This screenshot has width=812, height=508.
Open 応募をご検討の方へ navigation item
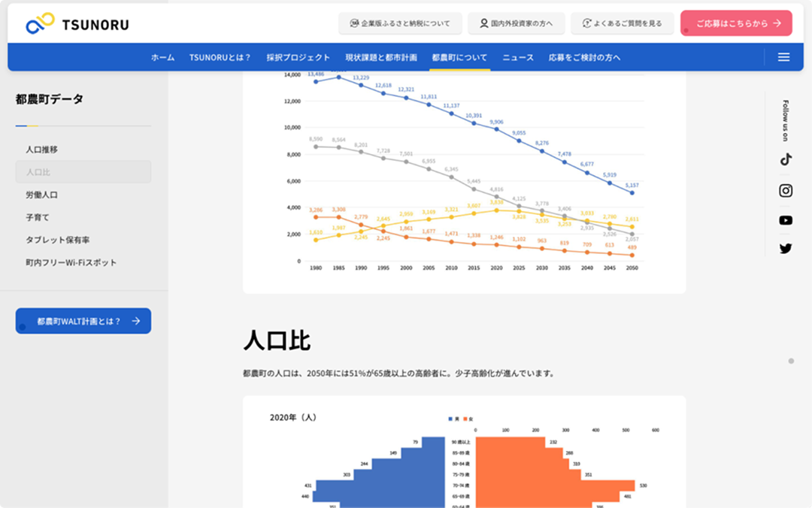coord(585,57)
